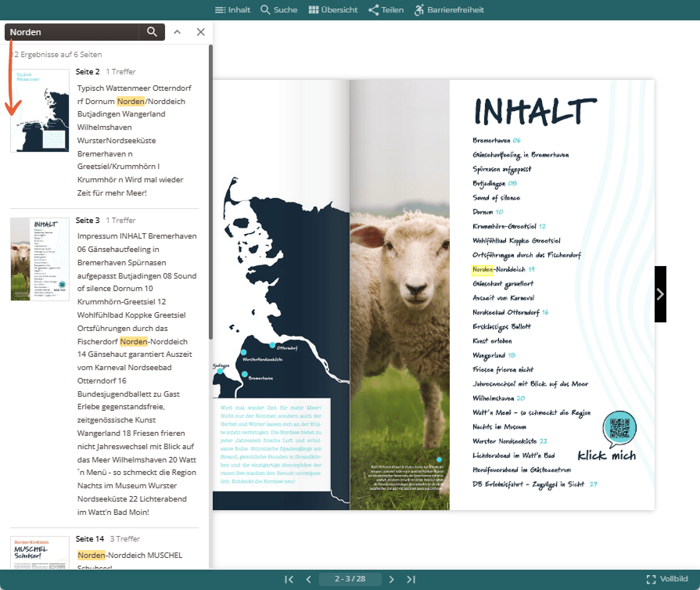
Task: Enter Vollbild fullscreen mode
Action: tap(667, 579)
